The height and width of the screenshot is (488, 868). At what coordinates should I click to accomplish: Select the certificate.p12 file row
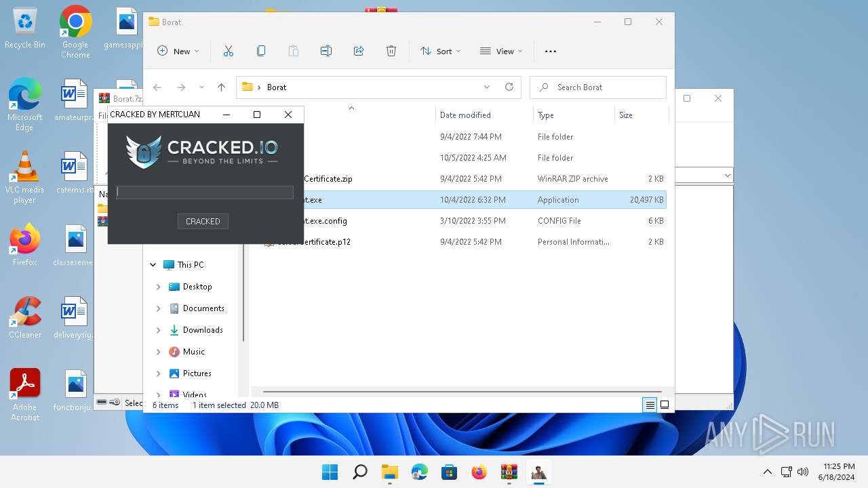pyautogui.click(x=463, y=242)
